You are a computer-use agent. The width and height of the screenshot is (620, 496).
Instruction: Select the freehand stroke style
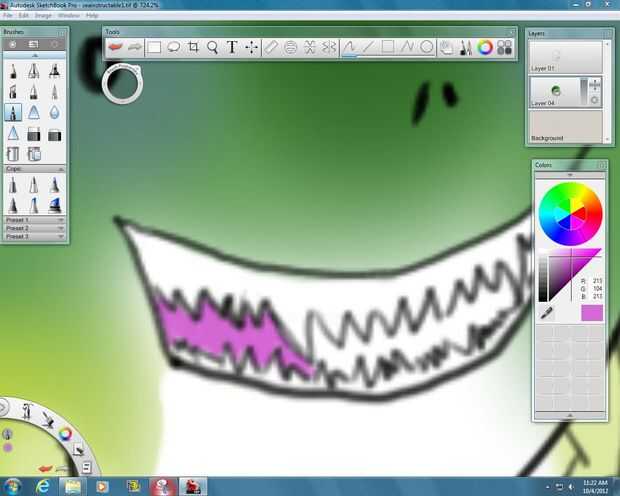pyautogui.click(x=349, y=47)
